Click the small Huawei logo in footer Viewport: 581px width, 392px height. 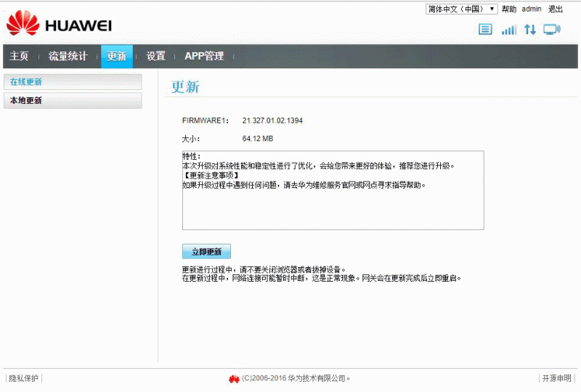point(234,379)
